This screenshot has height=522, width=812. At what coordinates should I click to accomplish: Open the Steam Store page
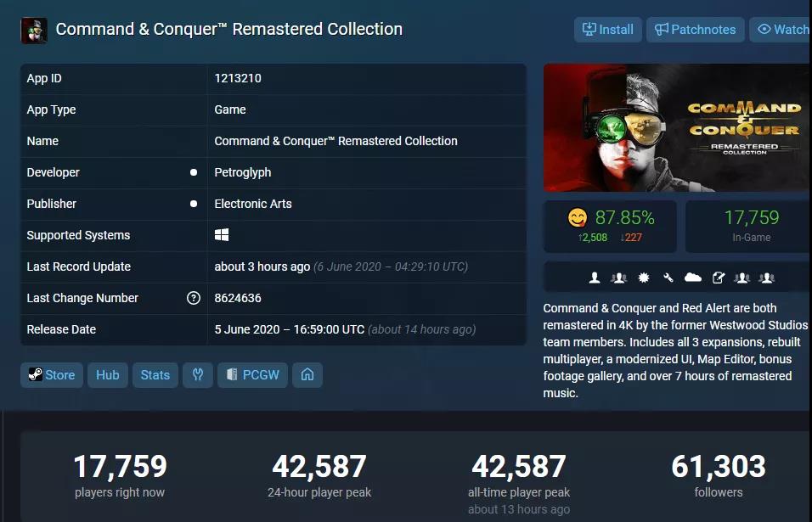click(x=52, y=375)
